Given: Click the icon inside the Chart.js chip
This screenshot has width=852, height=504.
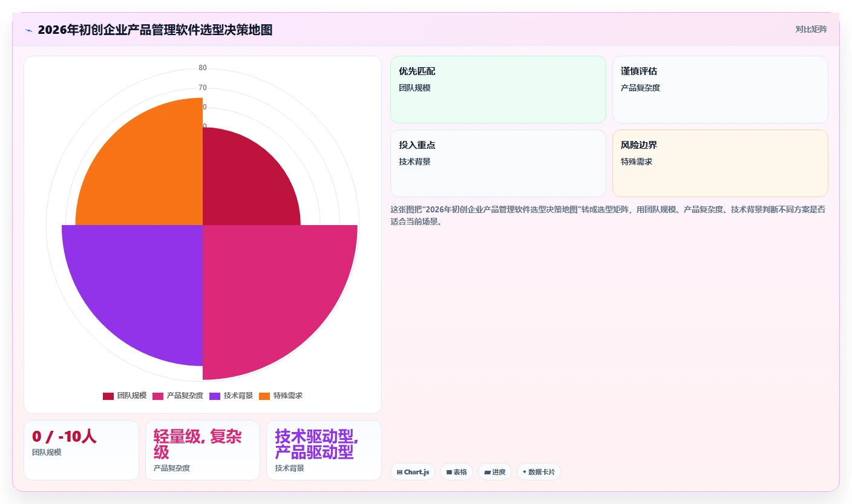Looking at the screenshot, I should pos(399,472).
